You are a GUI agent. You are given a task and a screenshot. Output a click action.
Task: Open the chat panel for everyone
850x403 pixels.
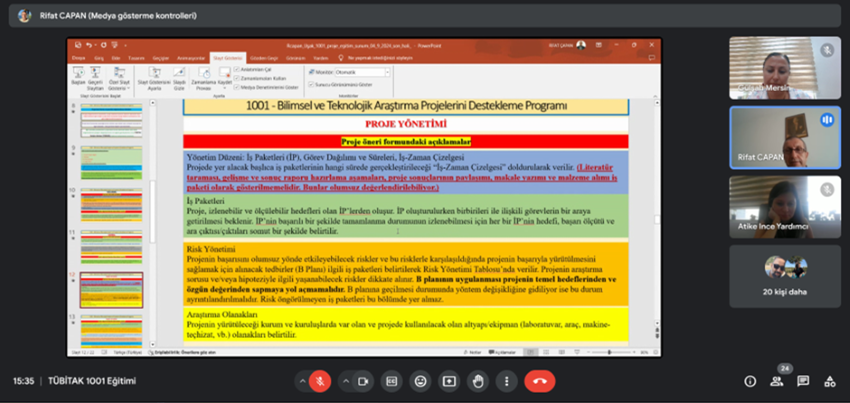[x=803, y=381]
